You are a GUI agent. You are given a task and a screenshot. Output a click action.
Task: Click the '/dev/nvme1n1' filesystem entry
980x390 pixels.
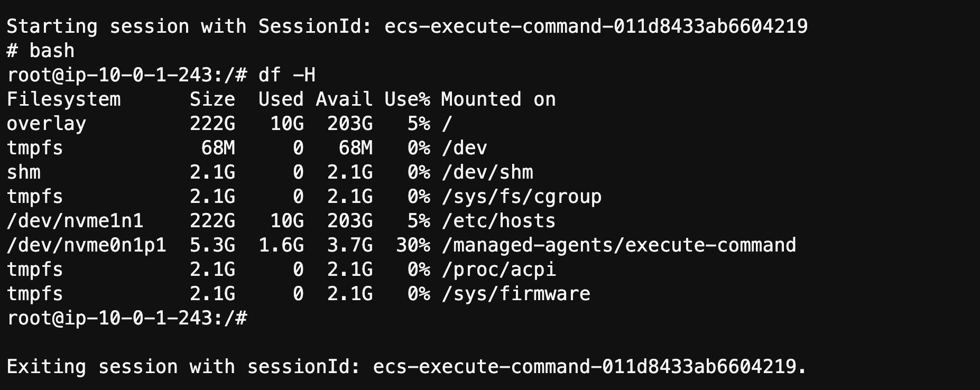[x=75, y=221]
